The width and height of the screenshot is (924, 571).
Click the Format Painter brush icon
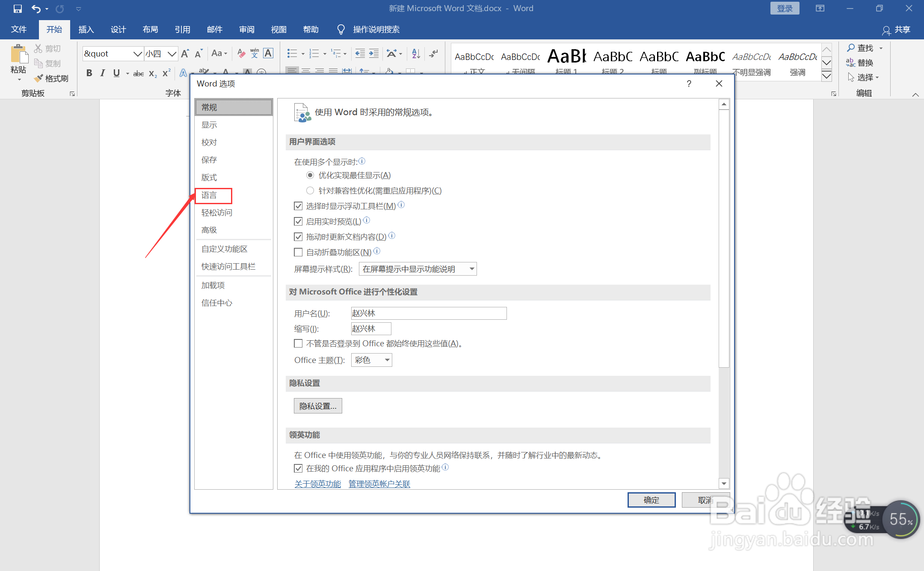[38, 78]
